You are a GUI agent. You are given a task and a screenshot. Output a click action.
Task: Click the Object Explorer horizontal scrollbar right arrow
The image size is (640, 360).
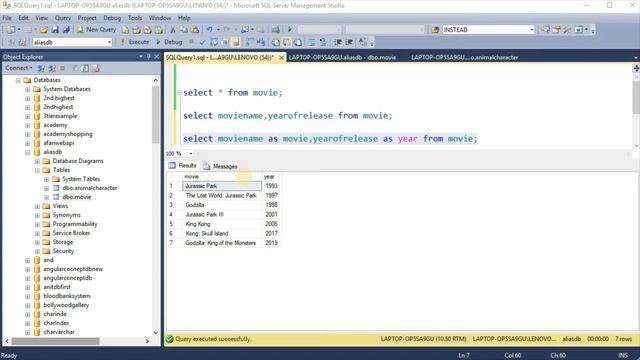147,341
